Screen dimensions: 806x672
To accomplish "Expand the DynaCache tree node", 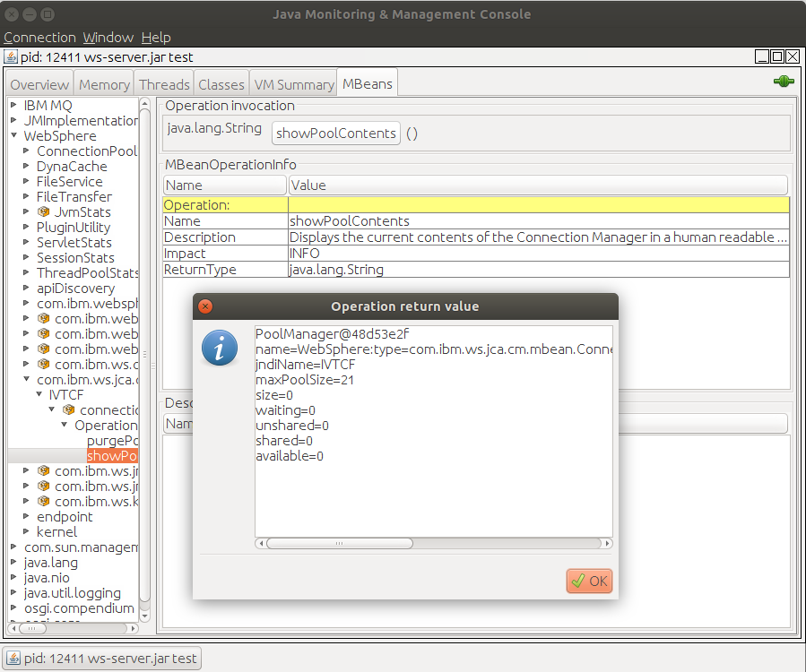I will pyautogui.click(x=27, y=167).
